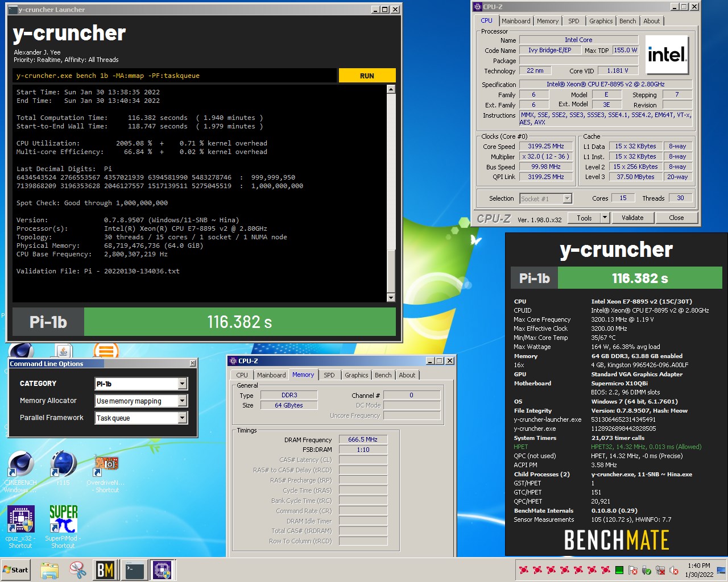The width and height of the screenshot is (728, 582).
Task: Switch to CPU tab in lower CPU-Z
Action: pyautogui.click(x=242, y=375)
